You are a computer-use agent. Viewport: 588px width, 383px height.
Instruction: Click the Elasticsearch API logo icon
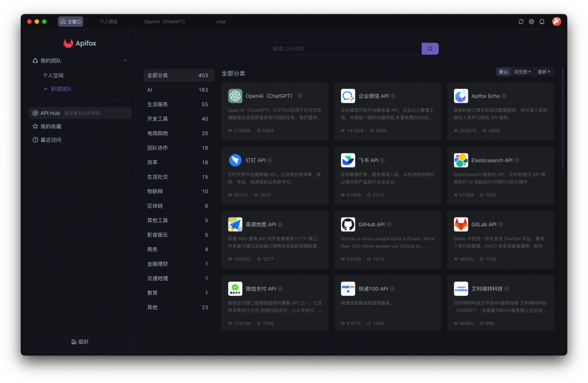[461, 160]
